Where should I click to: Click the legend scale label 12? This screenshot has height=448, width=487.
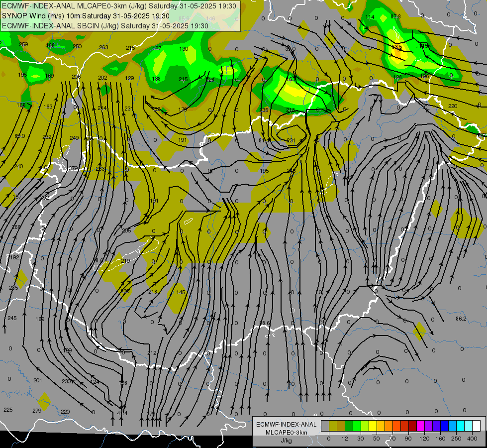click(x=345, y=439)
